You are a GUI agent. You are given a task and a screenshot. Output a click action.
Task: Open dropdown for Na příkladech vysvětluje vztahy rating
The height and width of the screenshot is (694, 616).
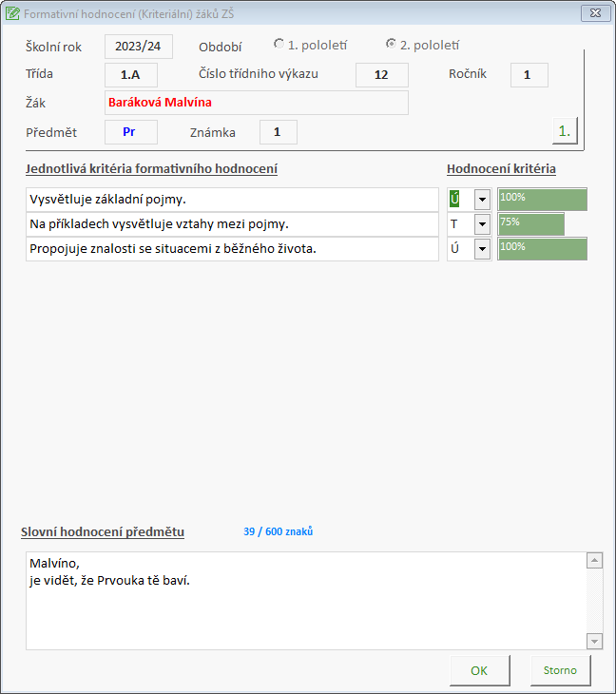[x=482, y=224]
